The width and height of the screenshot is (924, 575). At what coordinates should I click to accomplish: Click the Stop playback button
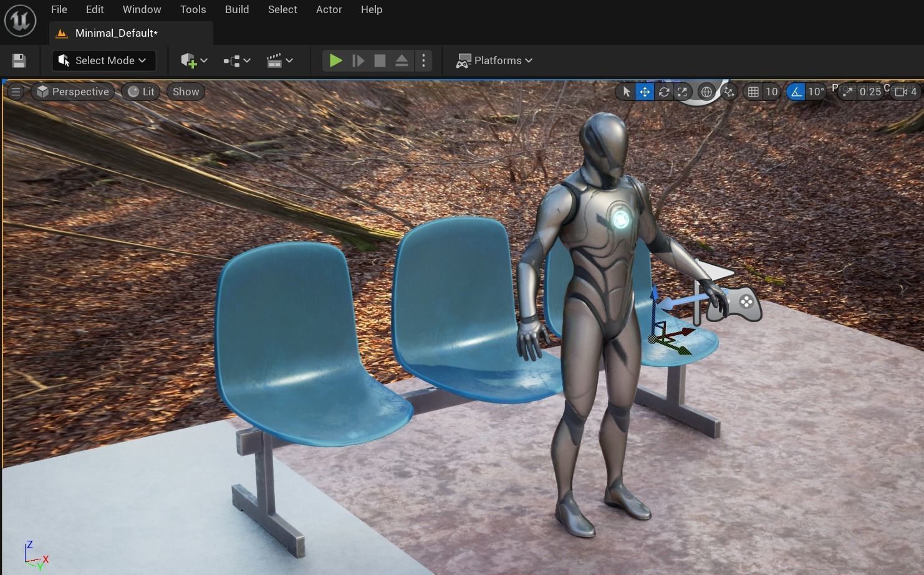(x=380, y=60)
